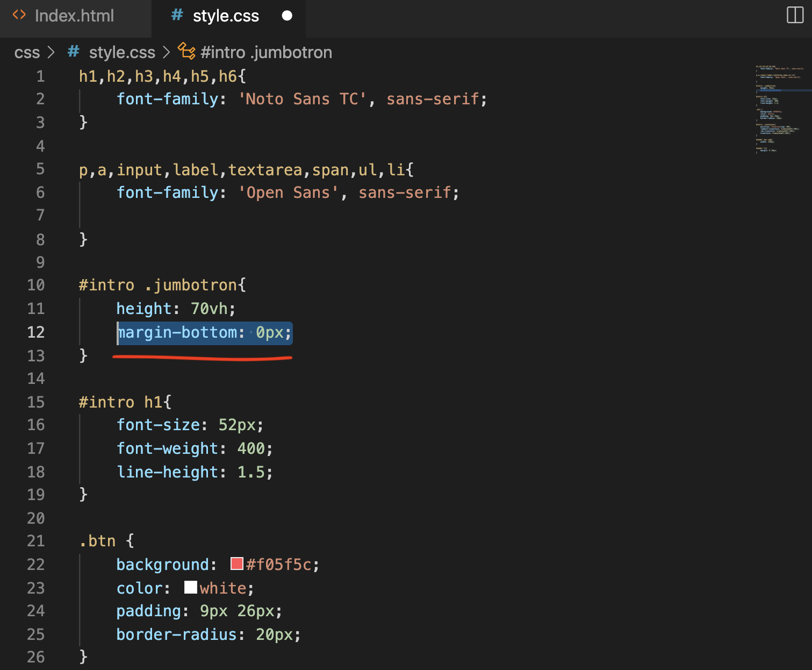The height and width of the screenshot is (670, 812).
Task: Open the #intro .jumbotron breadcrumb
Action: pos(266,53)
